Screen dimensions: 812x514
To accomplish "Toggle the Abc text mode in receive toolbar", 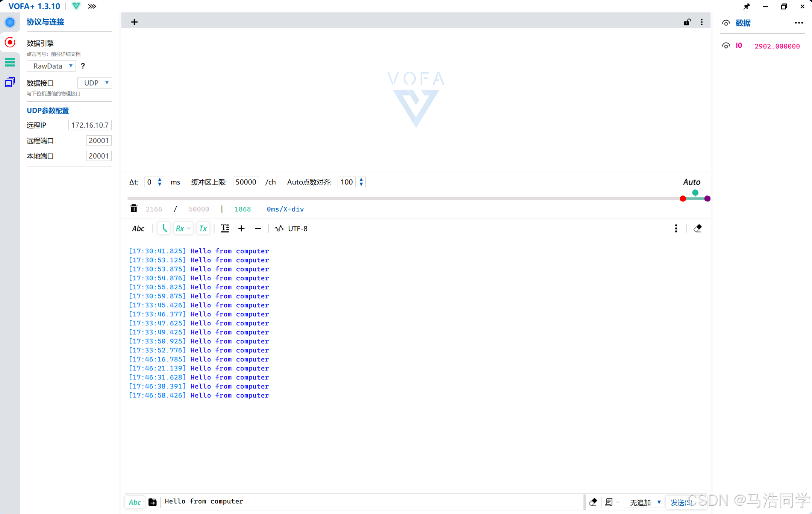I will point(138,228).
